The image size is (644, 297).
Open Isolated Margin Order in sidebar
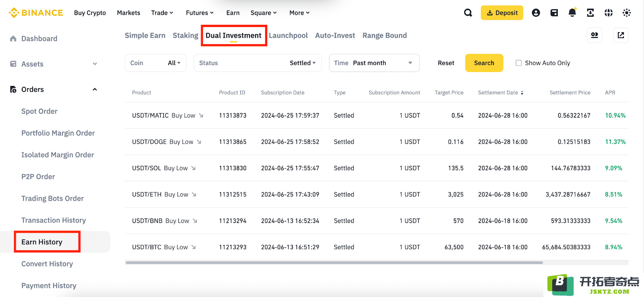(x=58, y=155)
